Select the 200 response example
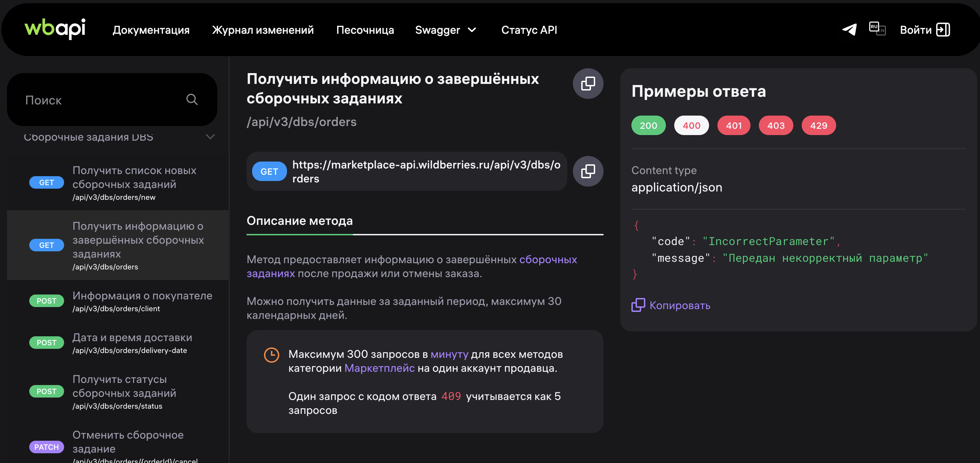This screenshot has height=463, width=980. tap(648, 125)
